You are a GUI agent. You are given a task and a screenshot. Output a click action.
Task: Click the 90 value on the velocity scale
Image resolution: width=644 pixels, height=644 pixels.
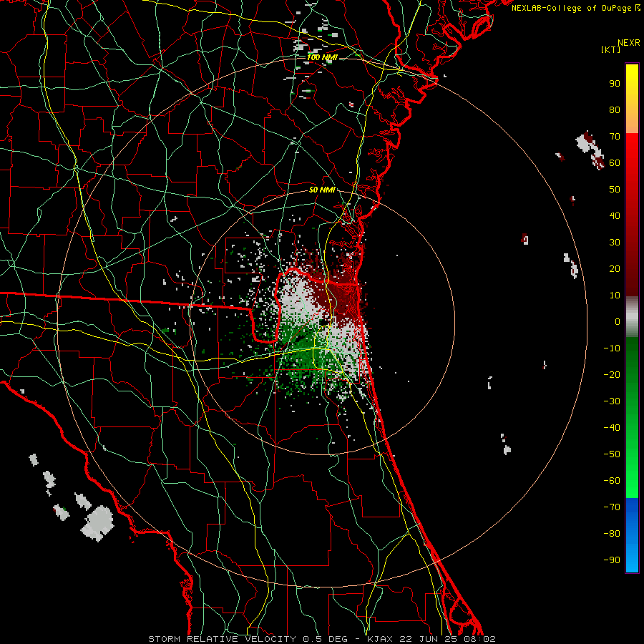pos(615,84)
